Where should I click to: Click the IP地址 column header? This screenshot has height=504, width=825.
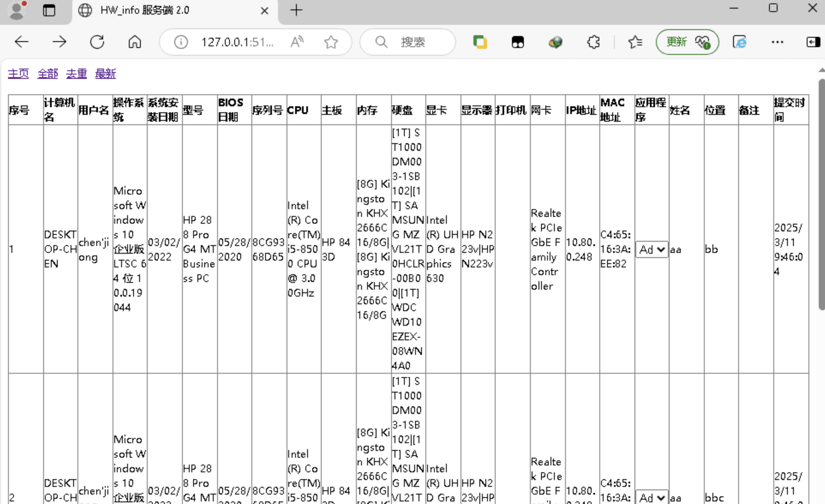pos(582,110)
